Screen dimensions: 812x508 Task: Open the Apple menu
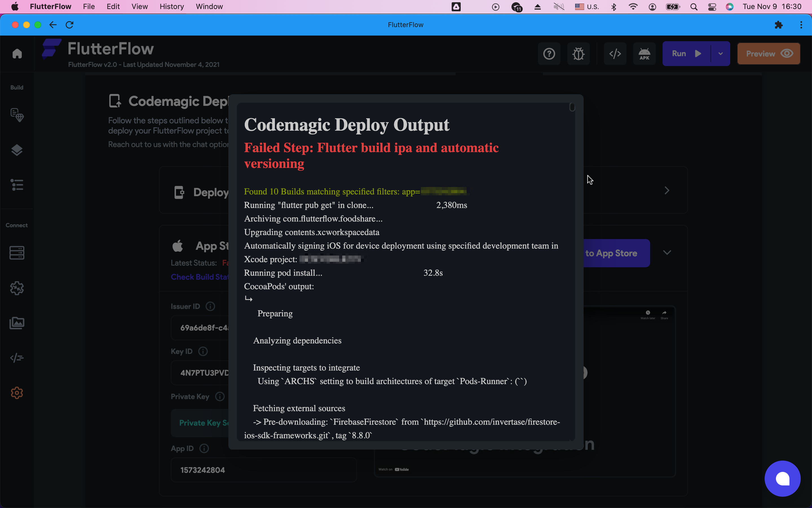15,7
